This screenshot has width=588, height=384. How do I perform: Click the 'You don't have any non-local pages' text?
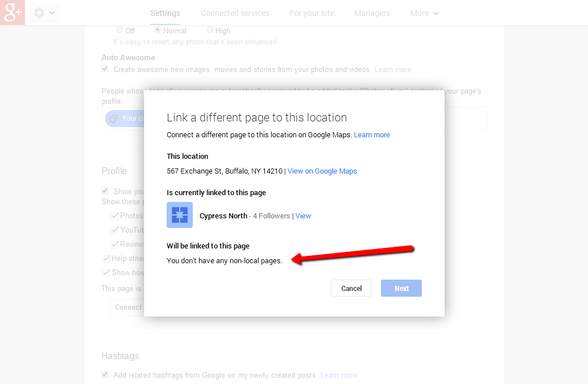click(x=224, y=260)
